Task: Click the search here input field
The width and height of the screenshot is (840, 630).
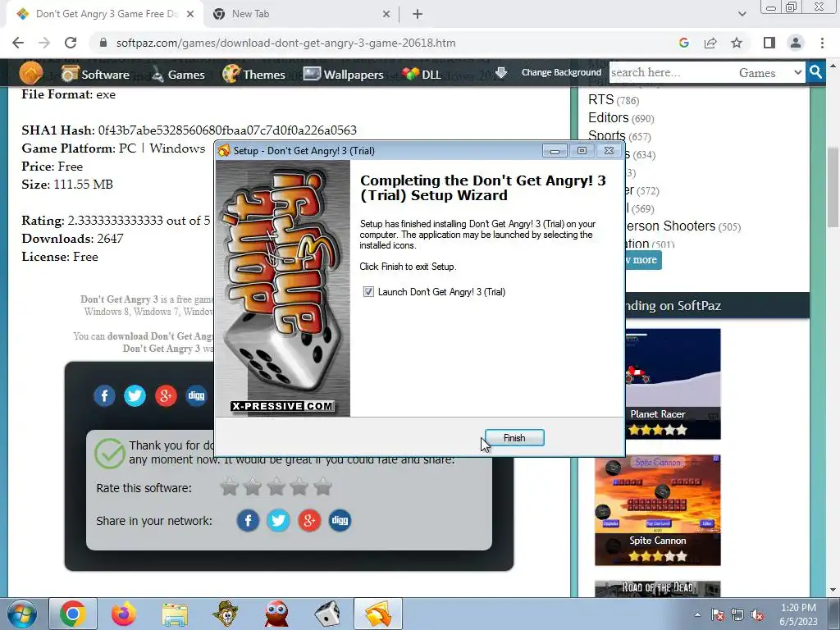Action: (x=669, y=72)
